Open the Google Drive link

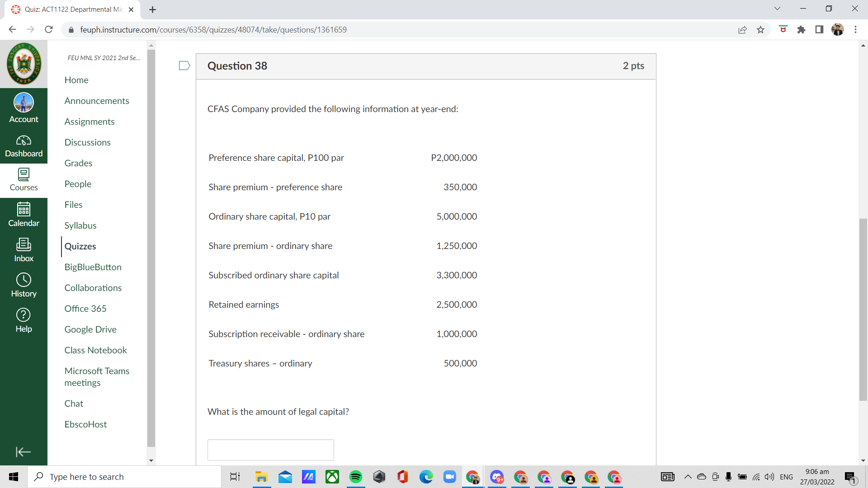click(90, 329)
